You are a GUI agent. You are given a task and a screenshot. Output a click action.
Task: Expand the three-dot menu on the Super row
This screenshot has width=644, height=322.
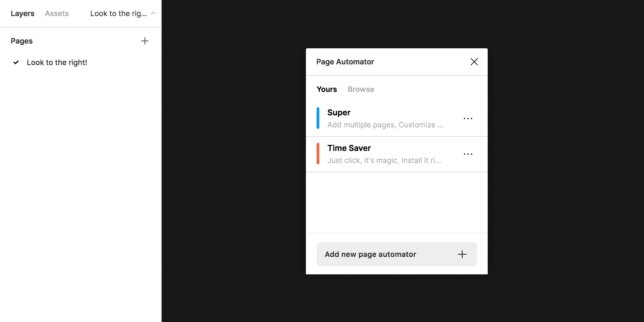pyautogui.click(x=468, y=118)
